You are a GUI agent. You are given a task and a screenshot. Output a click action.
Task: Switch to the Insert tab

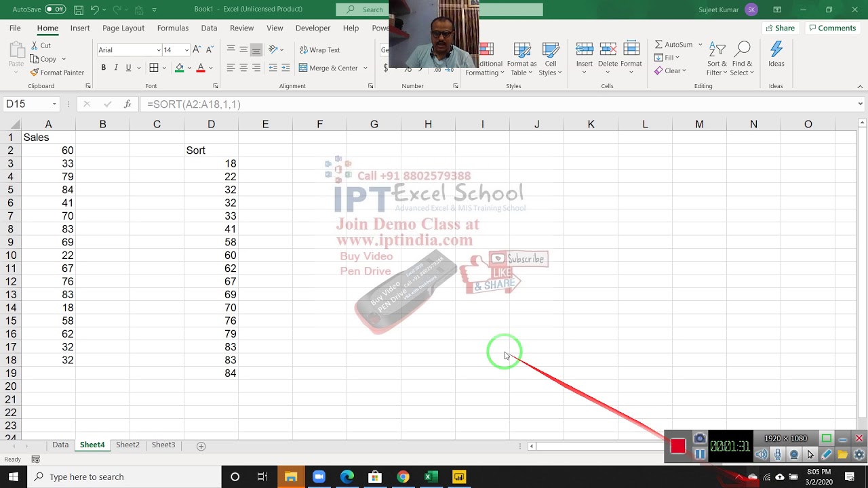80,28
